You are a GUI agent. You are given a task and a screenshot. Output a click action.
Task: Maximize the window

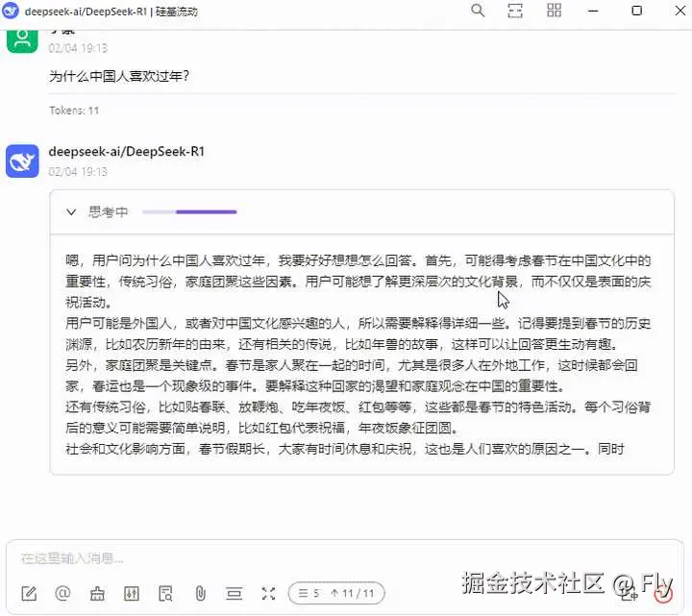(x=636, y=11)
